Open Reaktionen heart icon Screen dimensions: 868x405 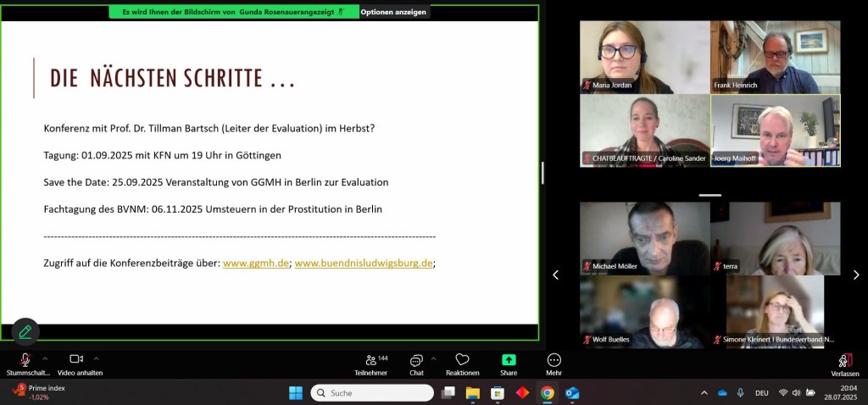(462, 363)
